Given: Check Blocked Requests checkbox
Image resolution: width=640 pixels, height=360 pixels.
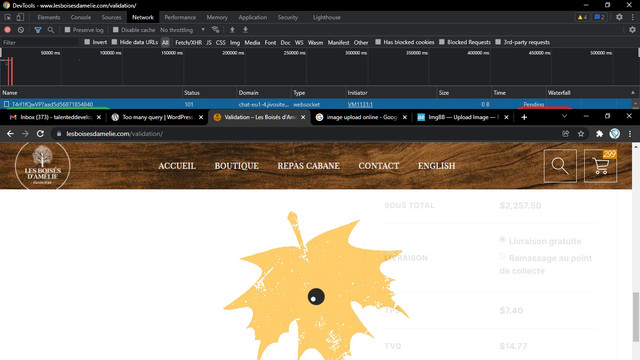Looking at the screenshot, I should point(442,42).
